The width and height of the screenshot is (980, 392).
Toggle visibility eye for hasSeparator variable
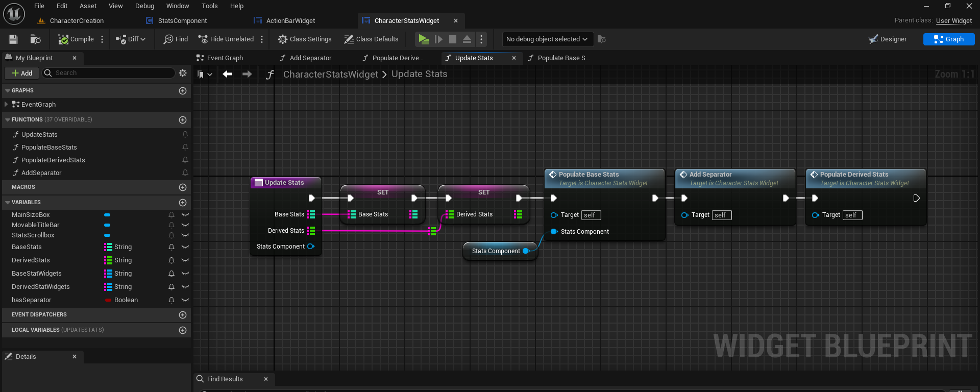(185, 300)
